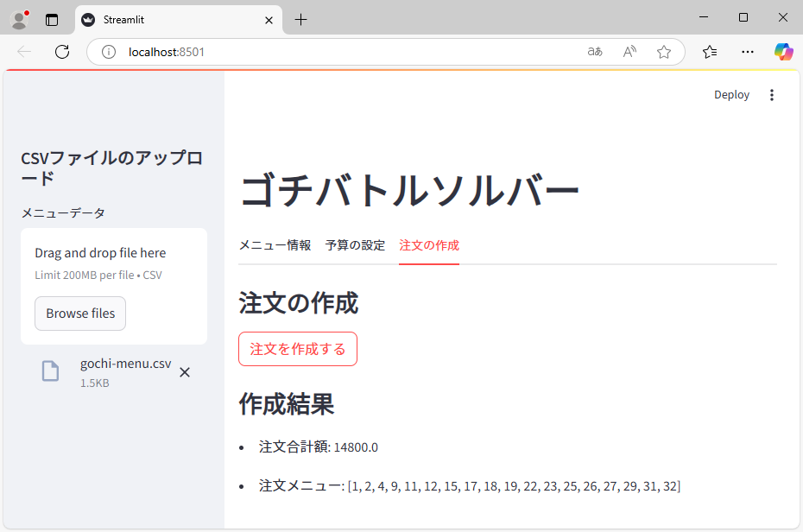Open the Streamlit three-dot main menu
Viewport: 803px width, 532px height.
[772, 95]
